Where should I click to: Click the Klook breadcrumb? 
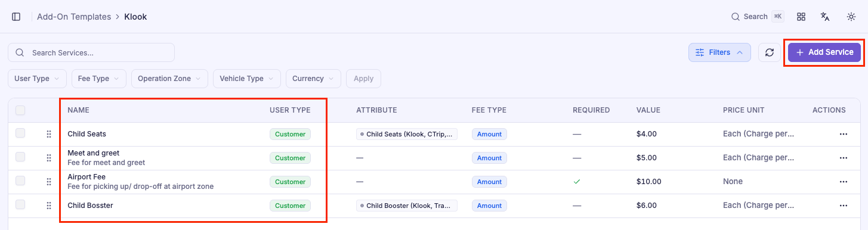point(135,17)
